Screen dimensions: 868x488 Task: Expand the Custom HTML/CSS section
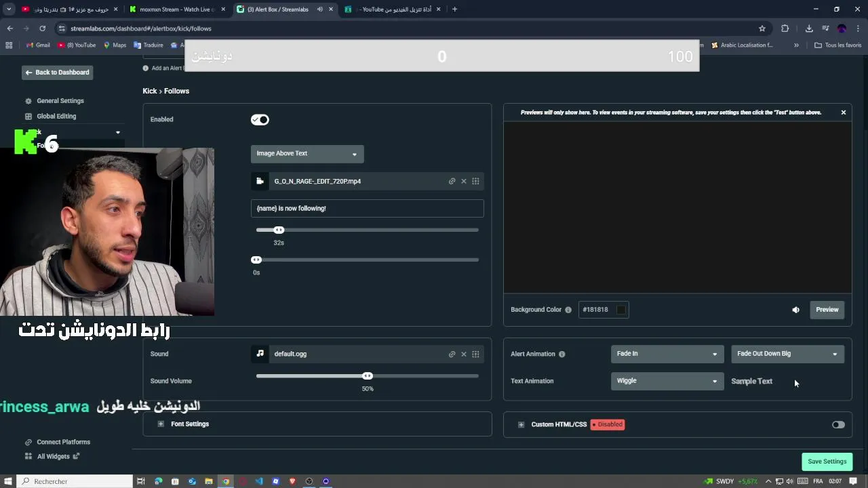point(521,425)
